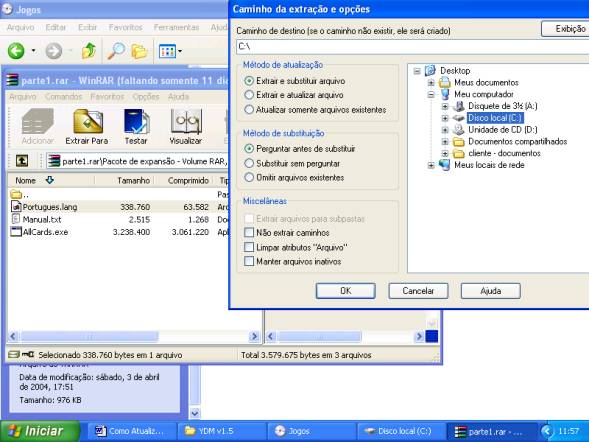Select 'Extrair e substituir arquivo' radio

249,81
